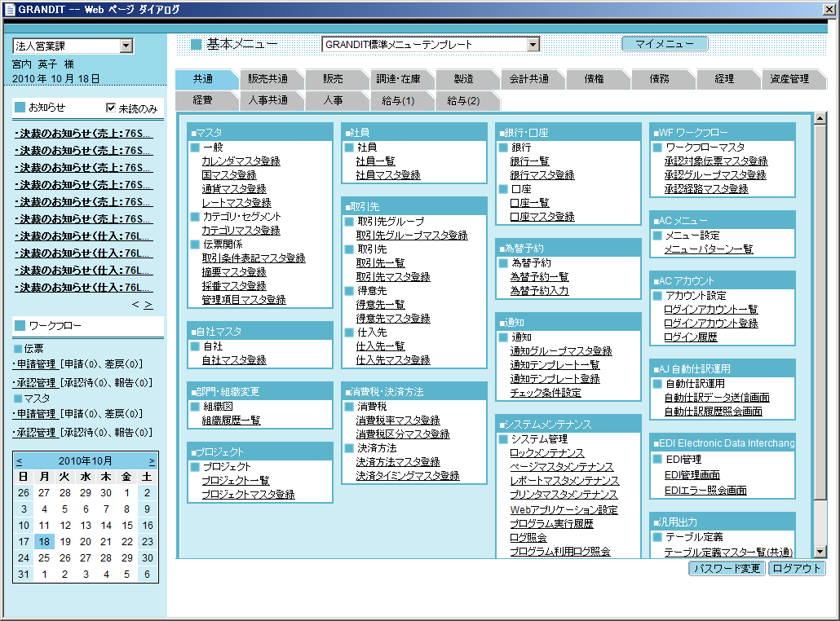Click the square bullet beside アカウント設定

point(658,296)
